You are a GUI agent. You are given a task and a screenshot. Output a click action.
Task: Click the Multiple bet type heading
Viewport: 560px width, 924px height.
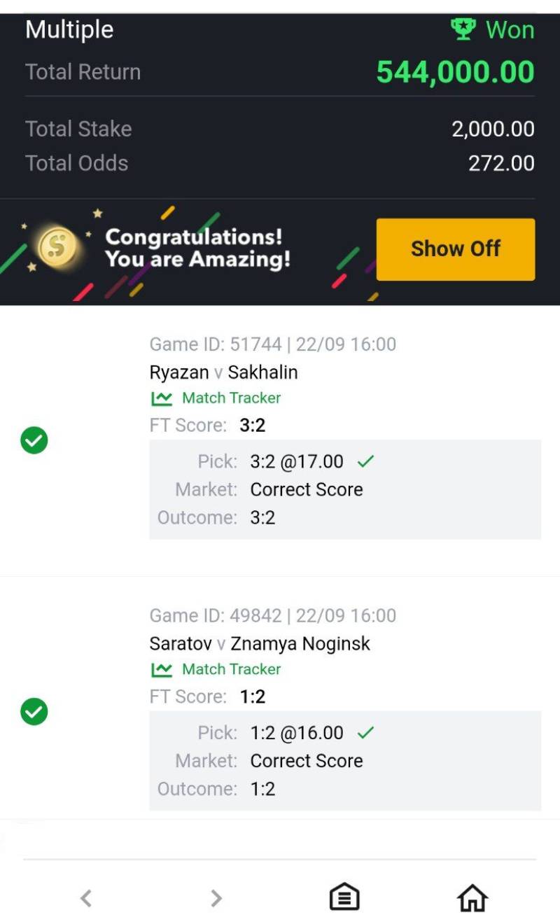pos(69,30)
